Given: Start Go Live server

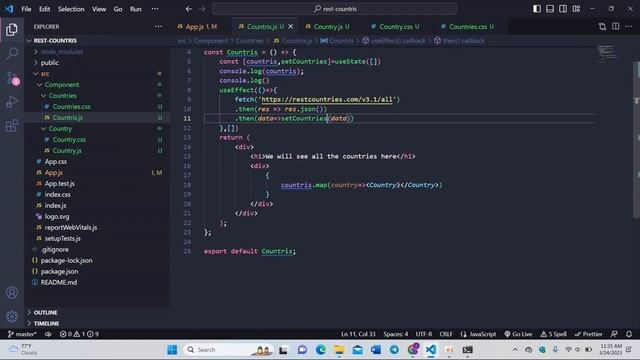Looking at the screenshot, I should (x=518, y=334).
